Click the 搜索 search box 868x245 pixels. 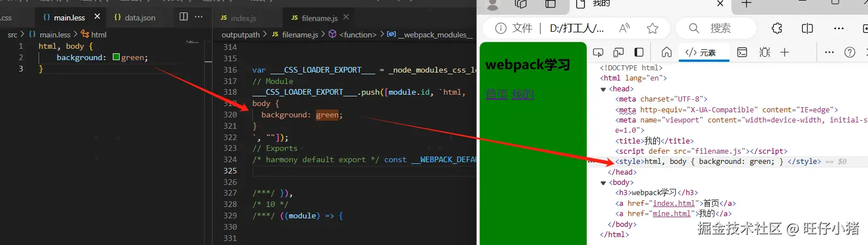(x=715, y=28)
